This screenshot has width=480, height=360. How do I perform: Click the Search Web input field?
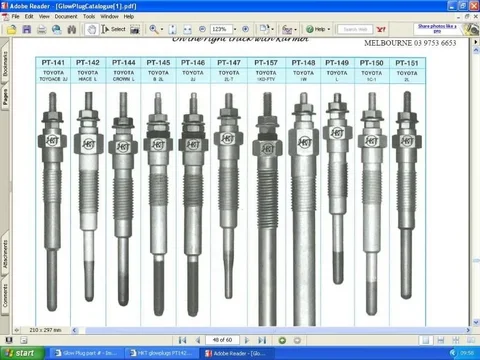355,29
